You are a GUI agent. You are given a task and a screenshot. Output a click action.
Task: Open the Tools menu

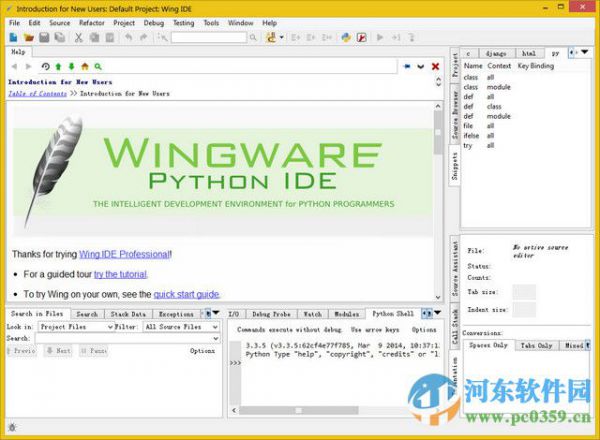tap(211, 23)
